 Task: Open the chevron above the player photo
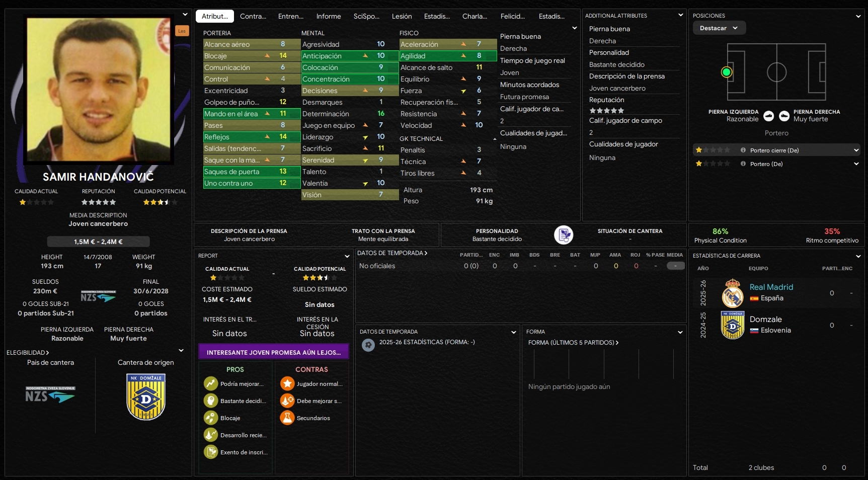pyautogui.click(x=185, y=15)
